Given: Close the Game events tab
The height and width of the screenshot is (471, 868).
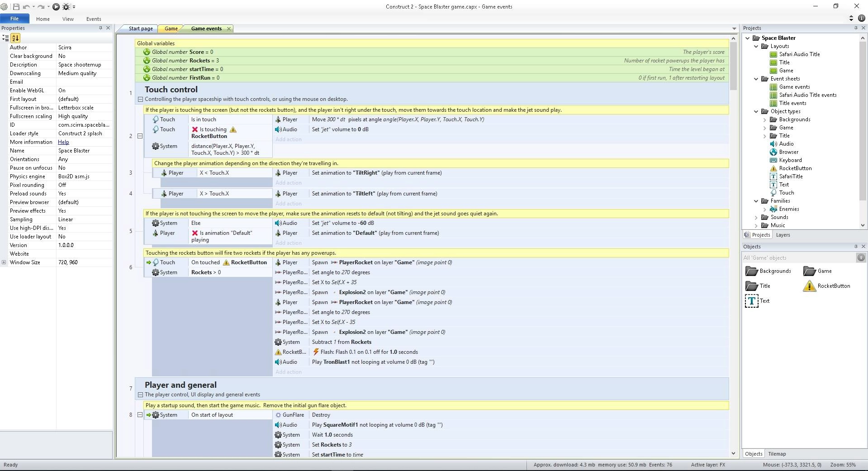Looking at the screenshot, I should pyautogui.click(x=229, y=29).
